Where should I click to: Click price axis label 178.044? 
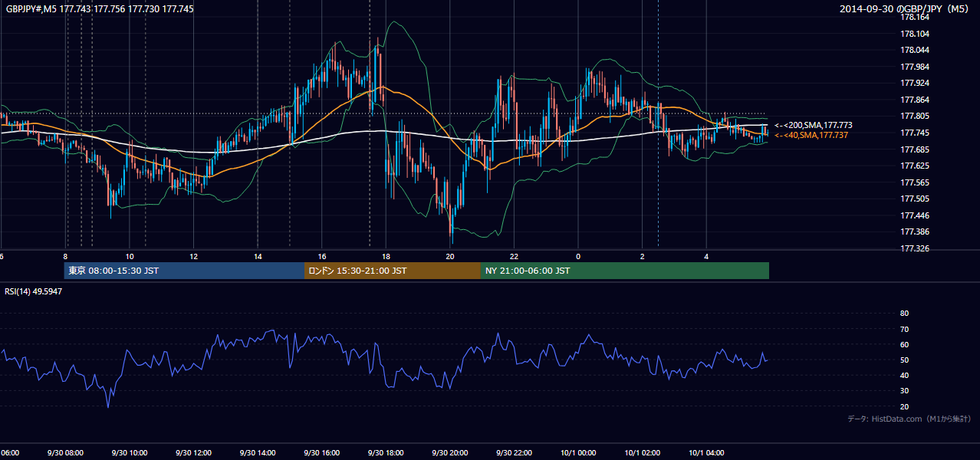[x=915, y=50]
